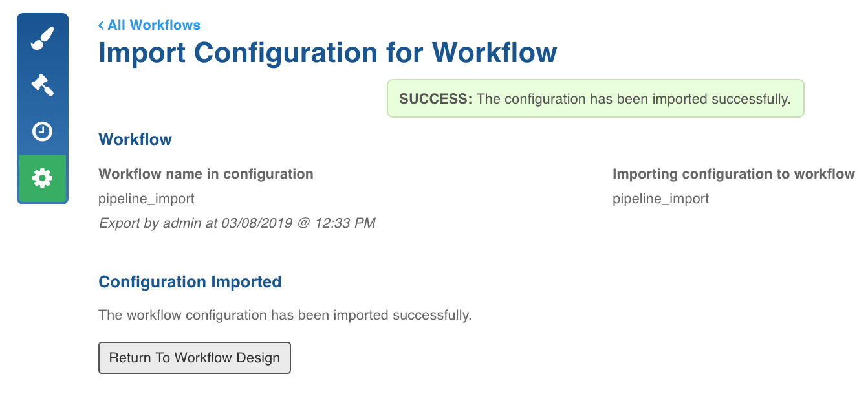Open the gavel Build section in sidebar

[x=43, y=85]
